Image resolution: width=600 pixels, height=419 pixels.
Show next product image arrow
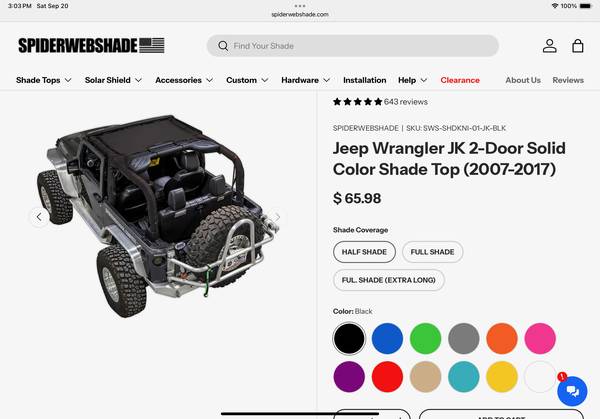coord(277,217)
